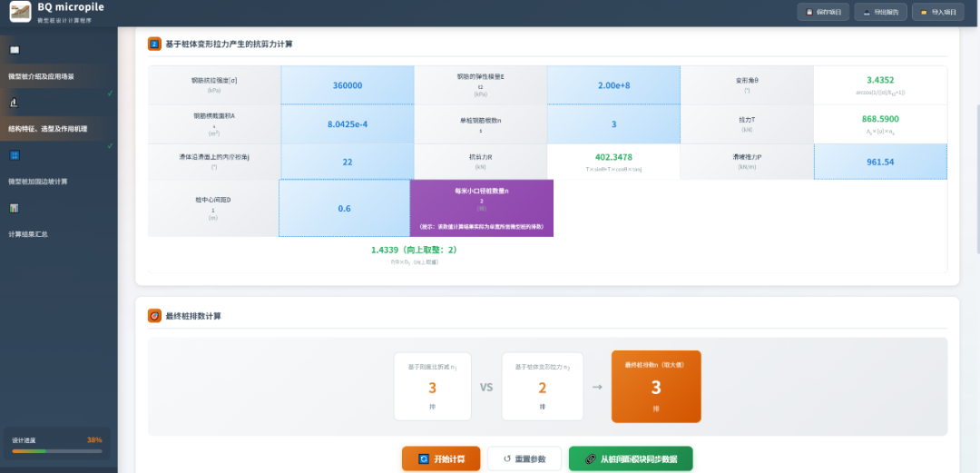This screenshot has width=980, height=473.
Task: Click the orange section 2 badge icon
Action: point(154,44)
